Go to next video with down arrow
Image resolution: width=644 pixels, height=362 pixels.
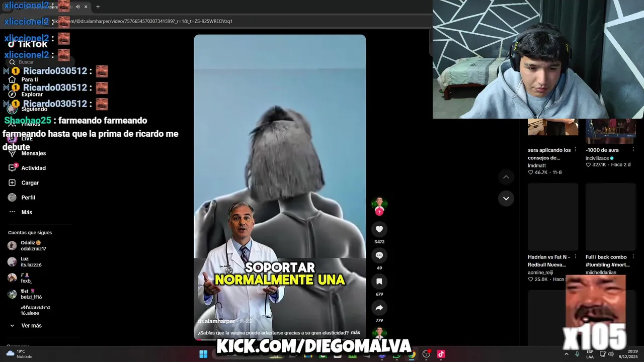[506, 198]
